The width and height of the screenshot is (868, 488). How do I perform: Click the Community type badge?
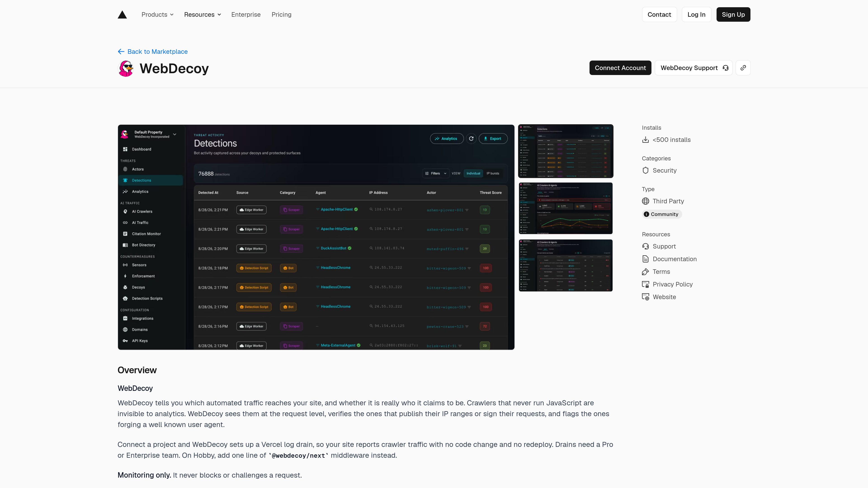pos(662,214)
